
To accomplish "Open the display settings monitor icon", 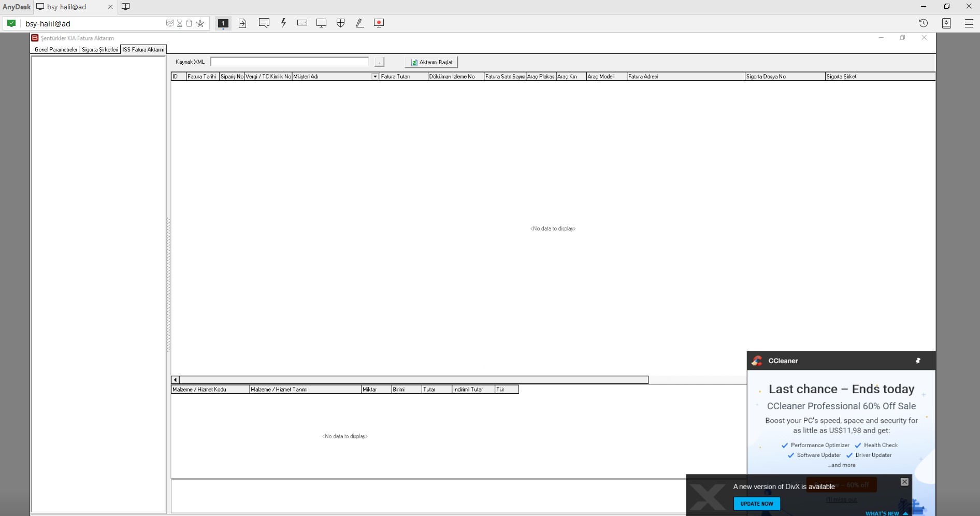I will tap(321, 23).
